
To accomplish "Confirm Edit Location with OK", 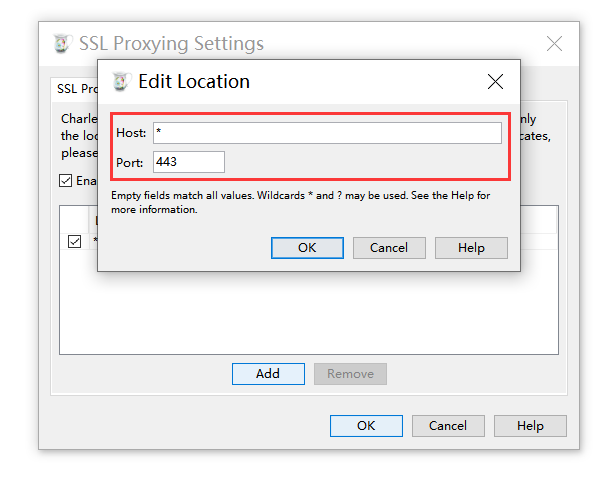I will pos(307,248).
